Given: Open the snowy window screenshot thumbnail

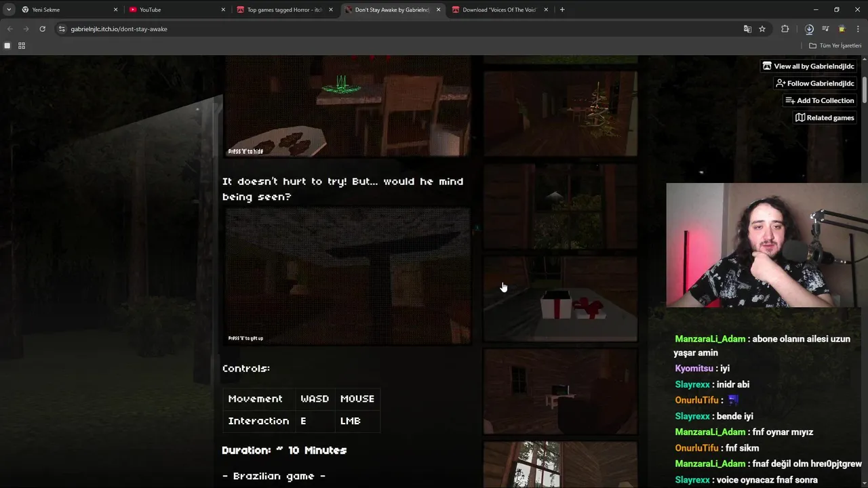Looking at the screenshot, I should coord(560,464).
